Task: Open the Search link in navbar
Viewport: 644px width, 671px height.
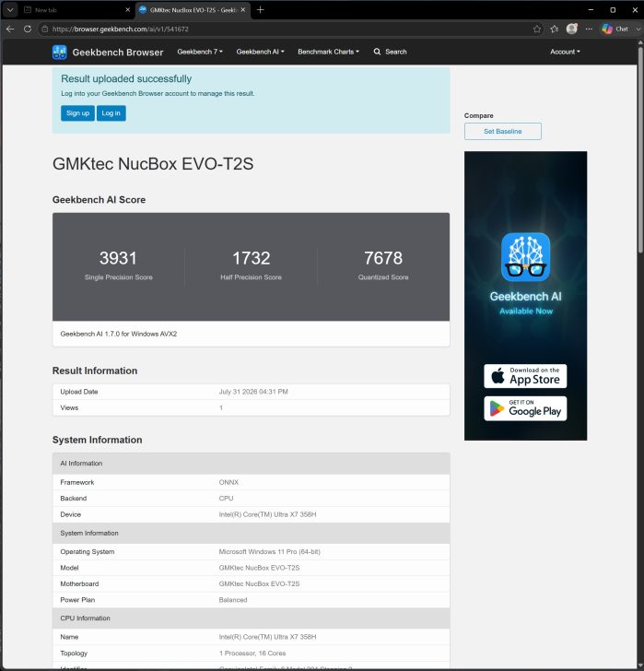Action: 390,52
